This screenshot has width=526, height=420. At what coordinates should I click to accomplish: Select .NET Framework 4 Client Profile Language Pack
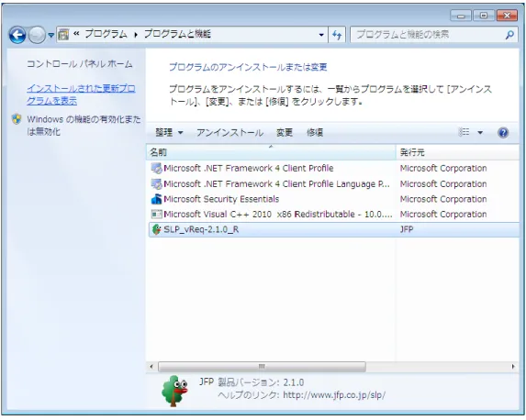[334, 183]
